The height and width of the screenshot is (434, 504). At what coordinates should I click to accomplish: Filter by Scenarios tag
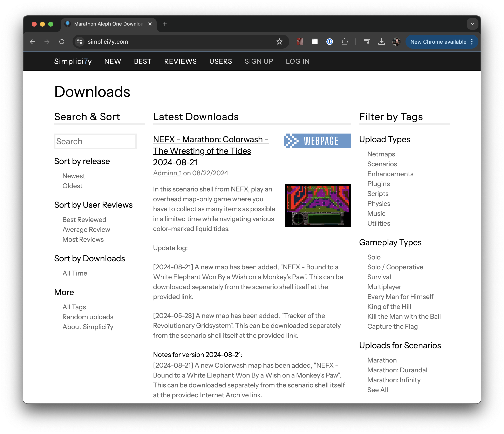382,164
